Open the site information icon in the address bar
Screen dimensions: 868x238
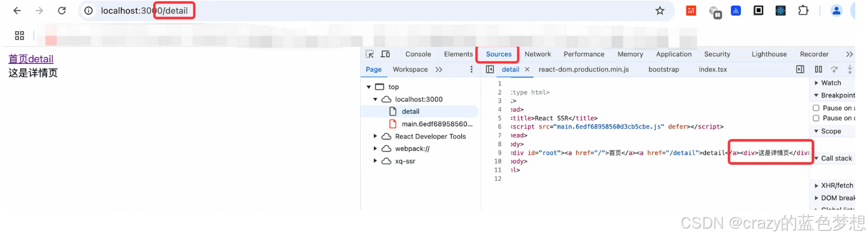(x=89, y=11)
